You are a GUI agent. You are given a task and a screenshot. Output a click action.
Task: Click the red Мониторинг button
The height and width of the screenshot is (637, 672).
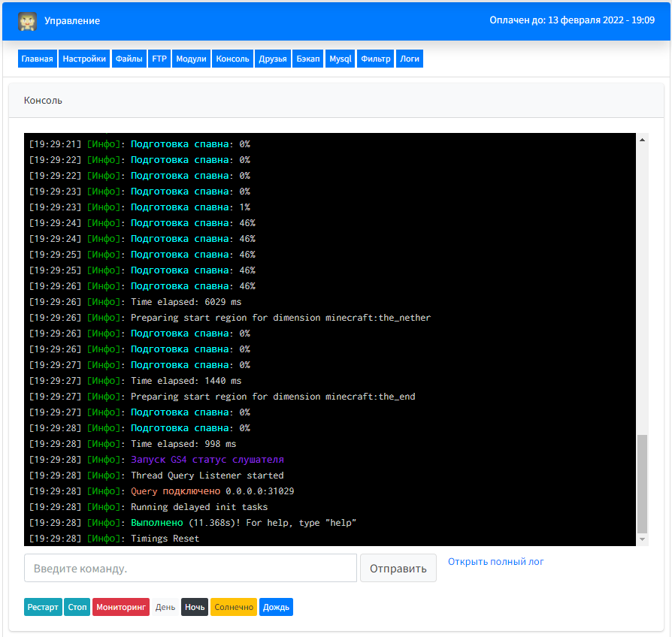click(x=121, y=607)
